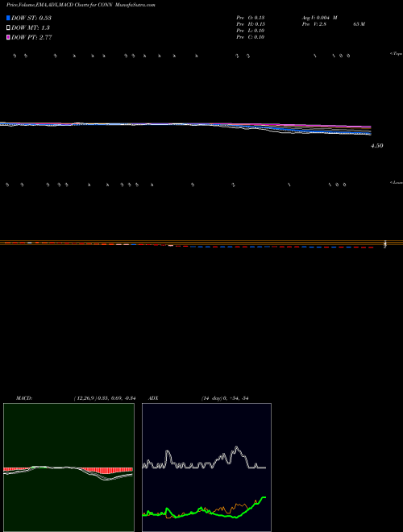Click the blue DOW ST legend swatch
403x532 pixels.
point(8,18)
